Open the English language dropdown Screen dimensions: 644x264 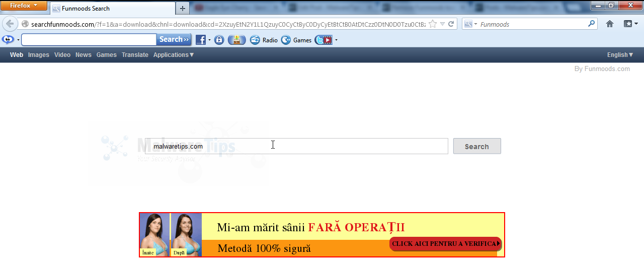pyautogui.click(x=620, y=55)
